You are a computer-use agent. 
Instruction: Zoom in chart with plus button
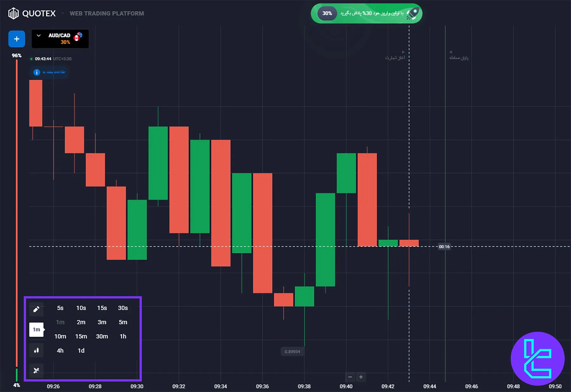tap(361, 377)
